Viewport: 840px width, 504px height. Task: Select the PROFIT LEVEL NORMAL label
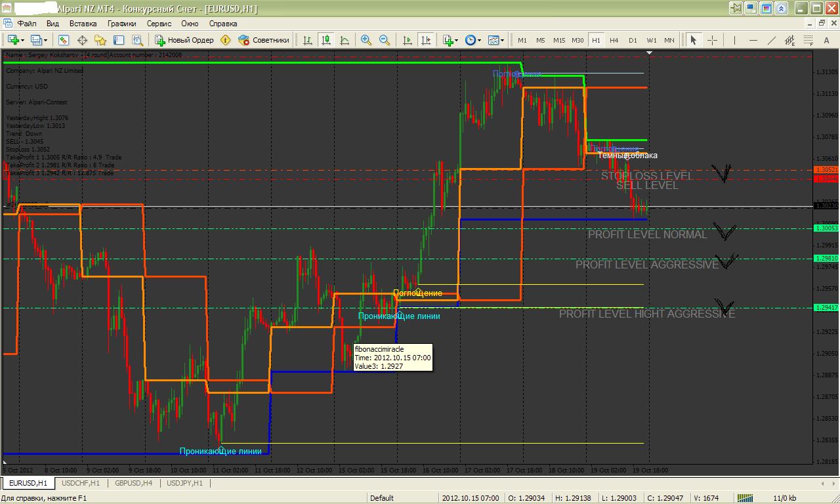point(648,234)
